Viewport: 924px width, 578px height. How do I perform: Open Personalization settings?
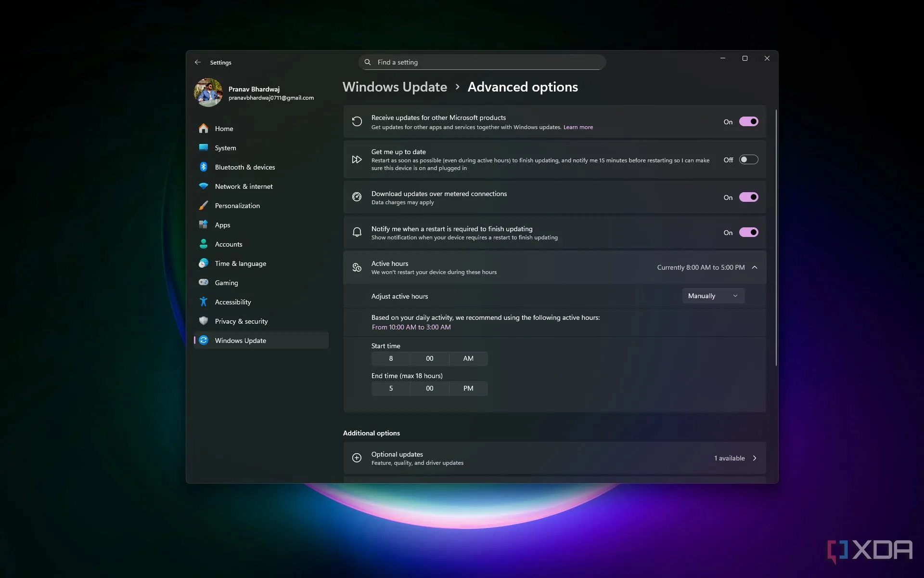click(x=261, y=205)
